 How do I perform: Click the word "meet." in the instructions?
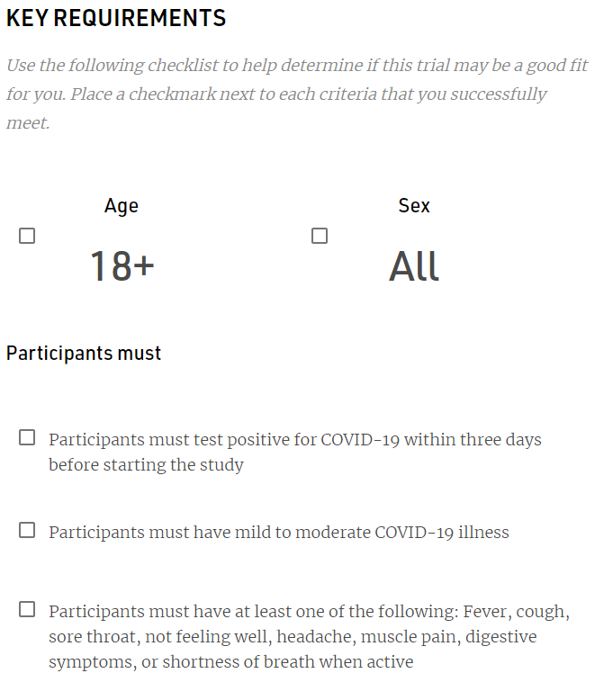(x=28, y=122)
